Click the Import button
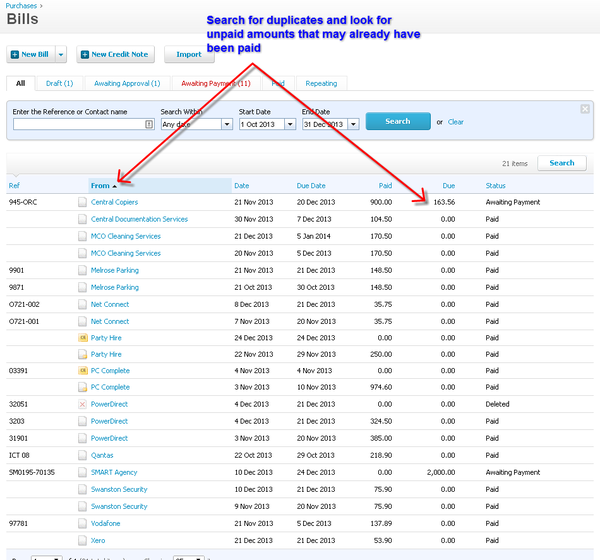This screenshot has width=600, height=560. pyautogui.click(x=189, y=54)
